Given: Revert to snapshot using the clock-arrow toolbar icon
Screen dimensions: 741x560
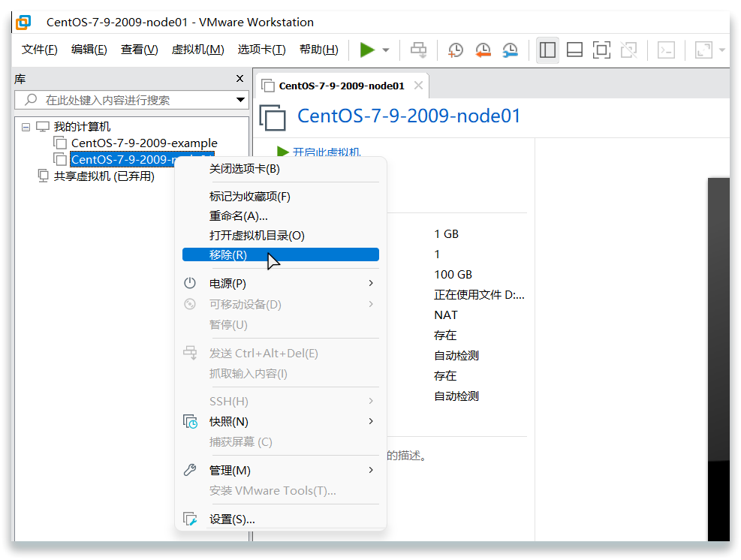Looking at the screenshot, I should 483,50.
